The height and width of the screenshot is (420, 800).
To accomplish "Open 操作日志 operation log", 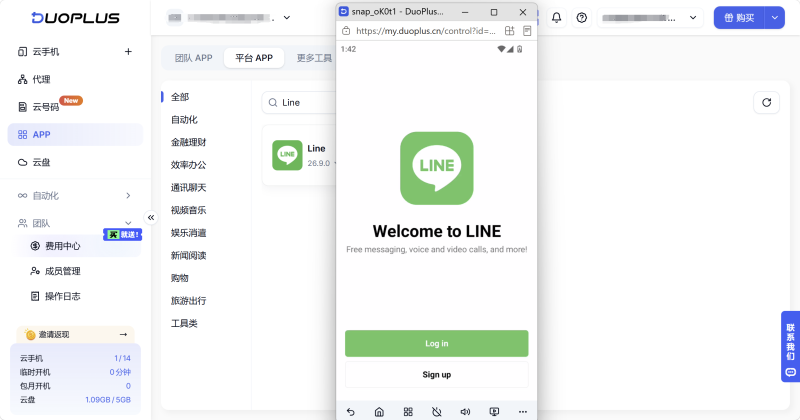I will (x=62, y=296).
